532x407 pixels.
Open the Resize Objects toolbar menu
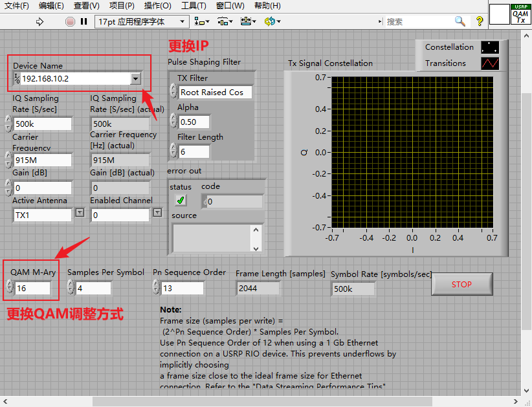[248, 22]
